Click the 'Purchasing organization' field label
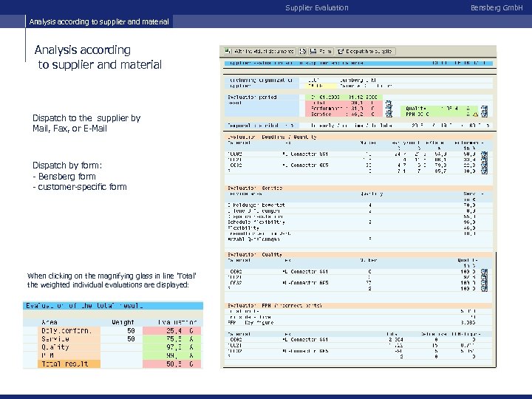This screenshot has width=532, height=399. pyautogui.click(x=262, y=81)
